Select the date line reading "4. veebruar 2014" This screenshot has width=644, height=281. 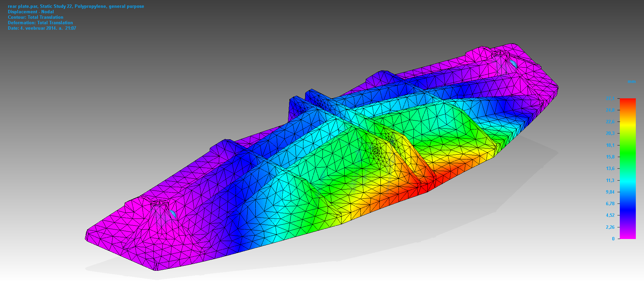(x=42, y=28)
